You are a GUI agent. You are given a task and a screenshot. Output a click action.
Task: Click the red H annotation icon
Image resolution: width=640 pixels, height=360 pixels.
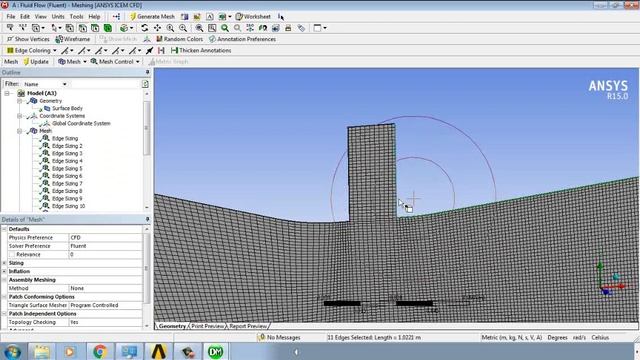pyautogui.click(x=161, y=50)
